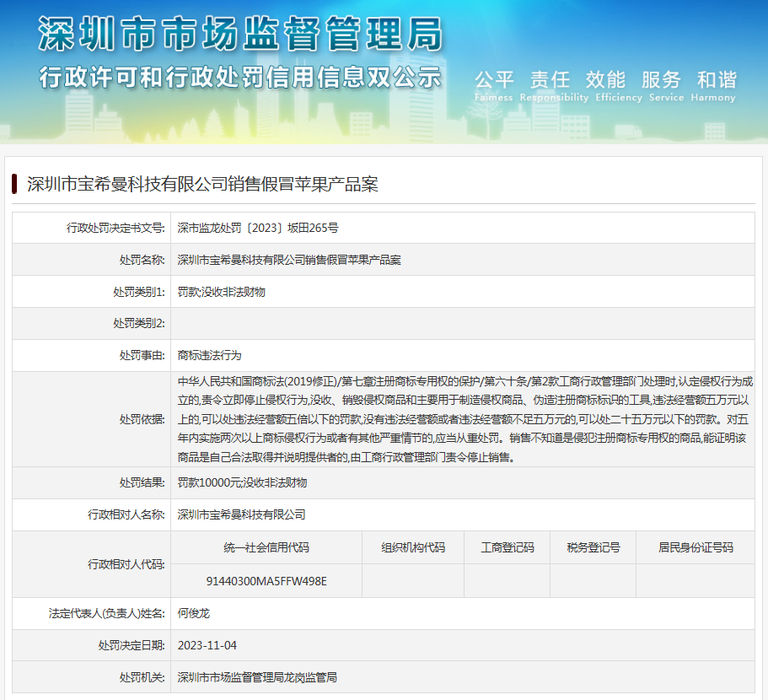The image size is (768, 700).
Task: Click the case title heading above the table
Action: 202,184
